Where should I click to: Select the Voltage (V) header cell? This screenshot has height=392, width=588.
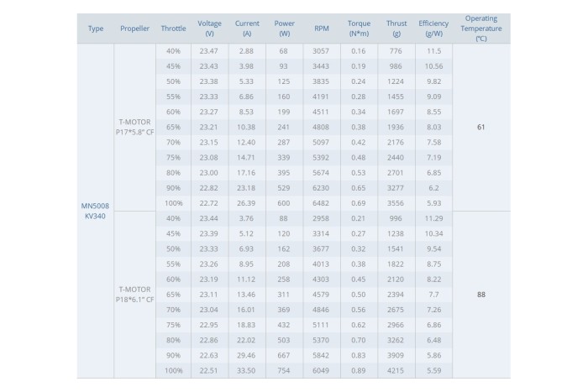tap(209, 29)
